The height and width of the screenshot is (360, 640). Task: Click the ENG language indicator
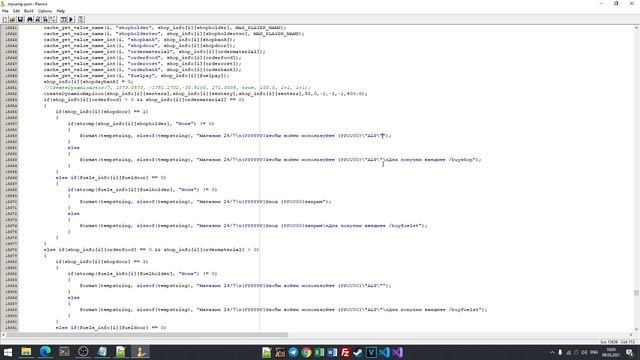point(594,352)
